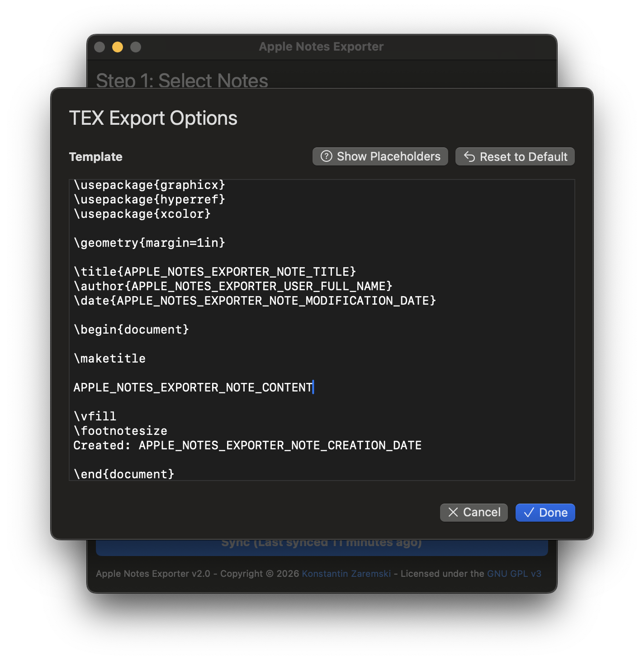Viewport: 644px width, 660px height.
Task: Click the Created: NOTE_CREATION_DATE line
Action: (x=247, y=445)
